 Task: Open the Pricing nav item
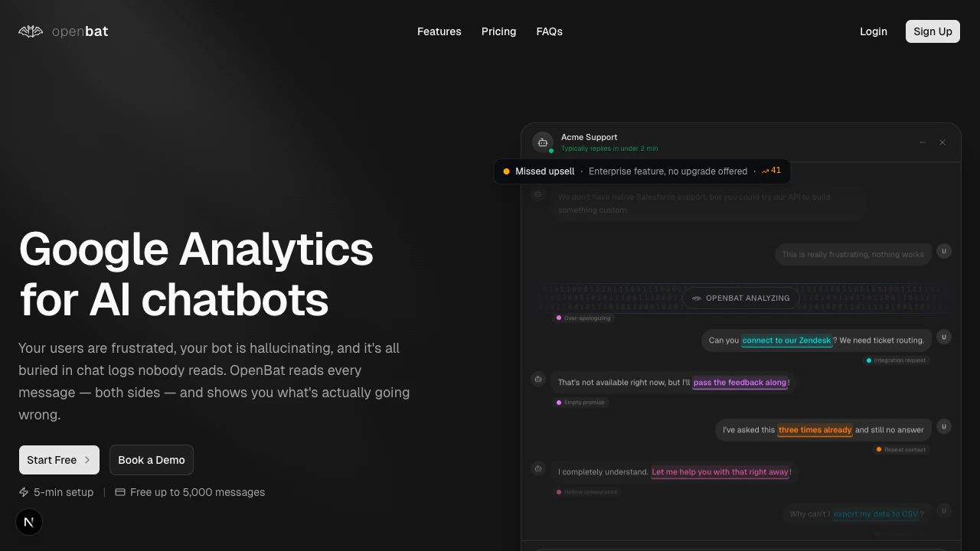(498, 31)
